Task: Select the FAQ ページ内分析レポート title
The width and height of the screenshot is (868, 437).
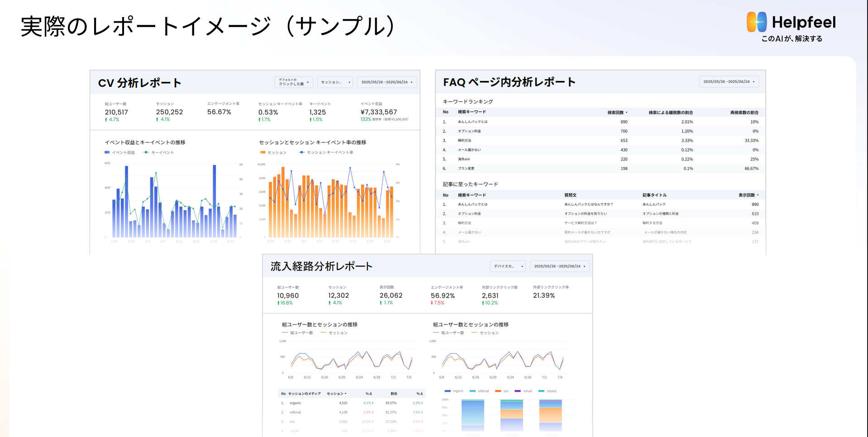Action: pyautogui.click(x=508, y=82)
